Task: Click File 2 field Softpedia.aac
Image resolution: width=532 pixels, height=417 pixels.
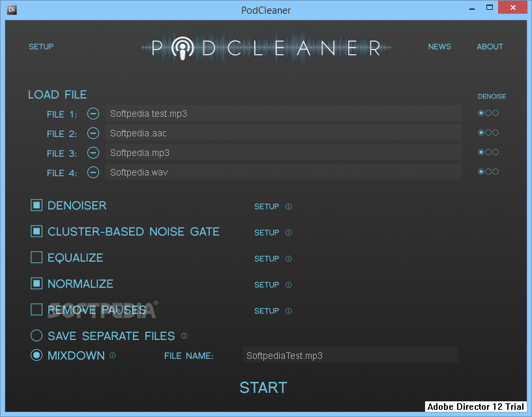Action: click(284, 133)
